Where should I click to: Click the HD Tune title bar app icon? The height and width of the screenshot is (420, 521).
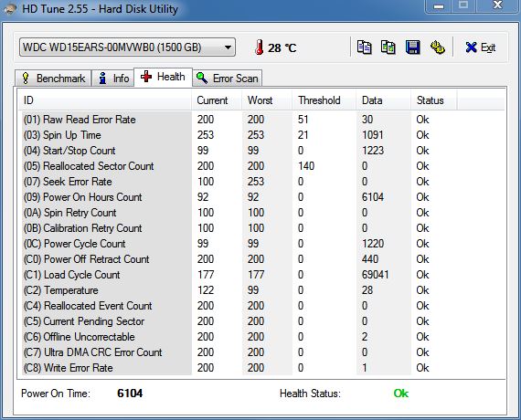(9, 8)
